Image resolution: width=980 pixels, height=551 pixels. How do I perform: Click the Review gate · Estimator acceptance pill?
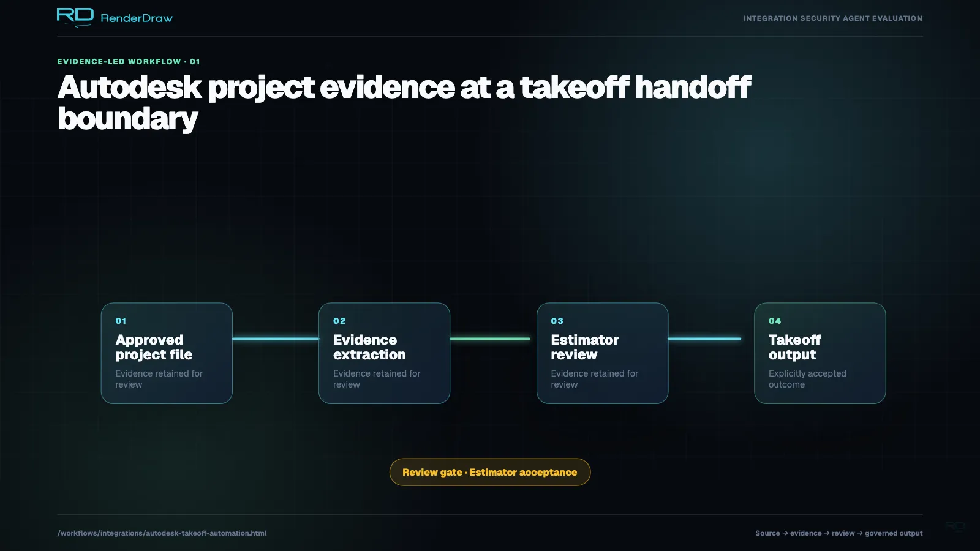tap(490, 472)
